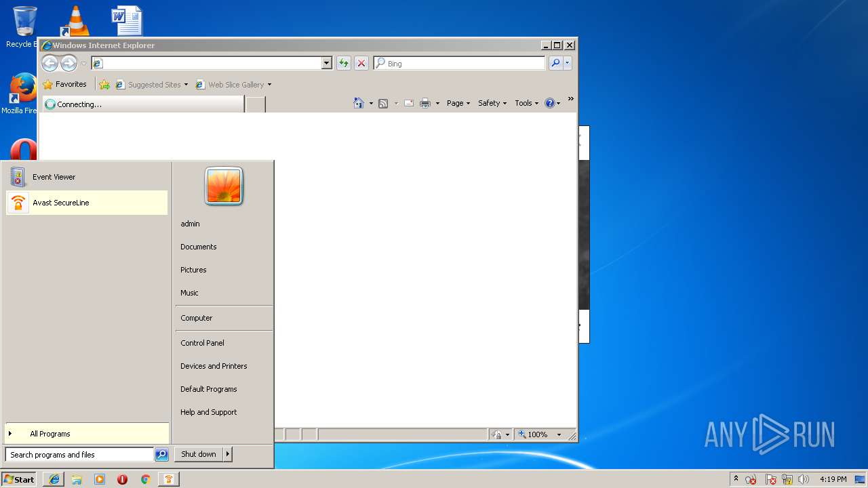Screen dimensions: 868x488
Task: Select the VLC media player desktop icon
Action: [x=75, y=20]
